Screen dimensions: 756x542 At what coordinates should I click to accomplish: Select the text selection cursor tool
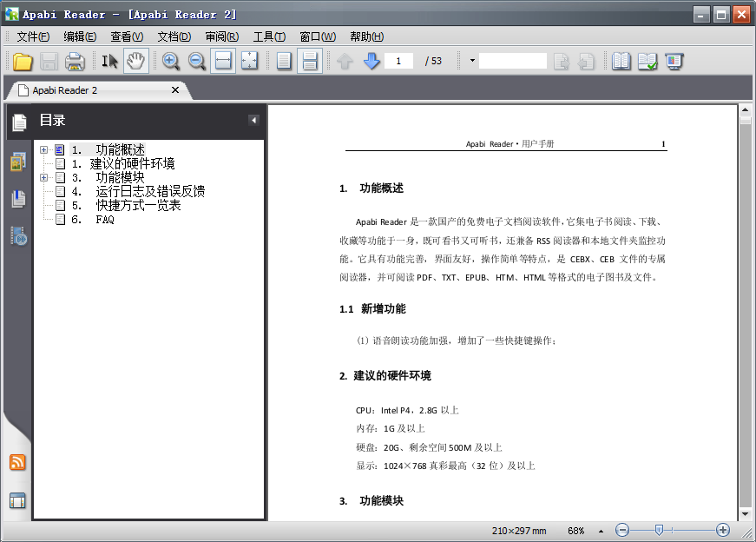pyautogui.click(x=109, y=62)
